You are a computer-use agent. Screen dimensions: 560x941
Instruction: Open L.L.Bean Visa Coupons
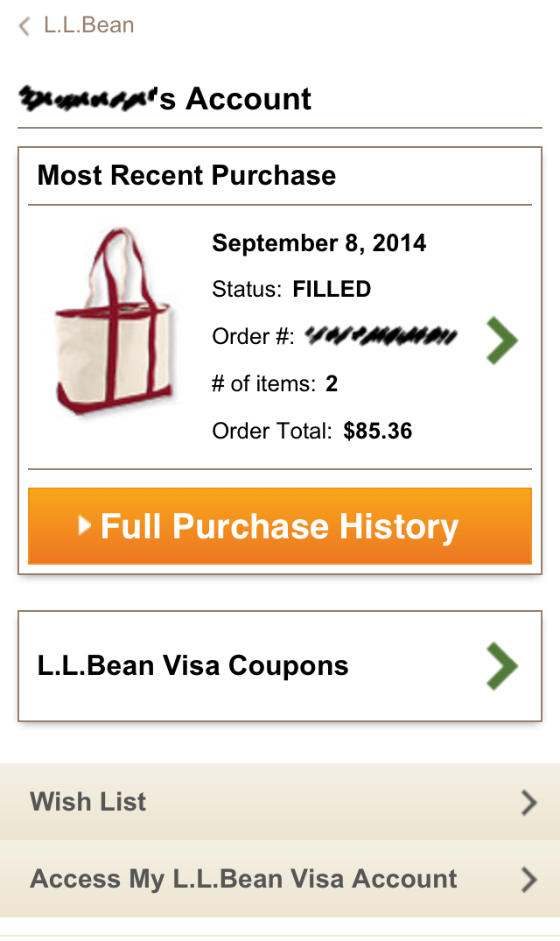280,666
